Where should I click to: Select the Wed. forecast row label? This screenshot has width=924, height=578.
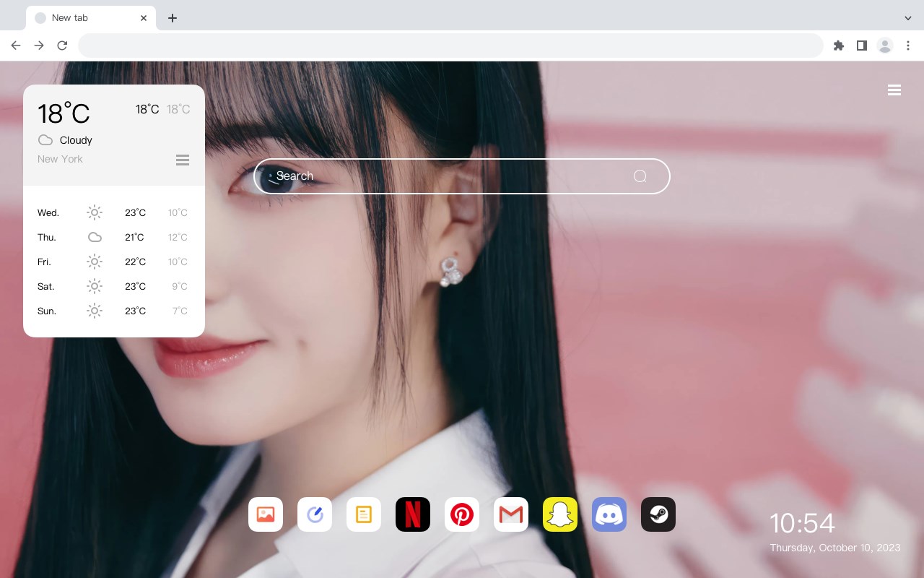(48, 212)
